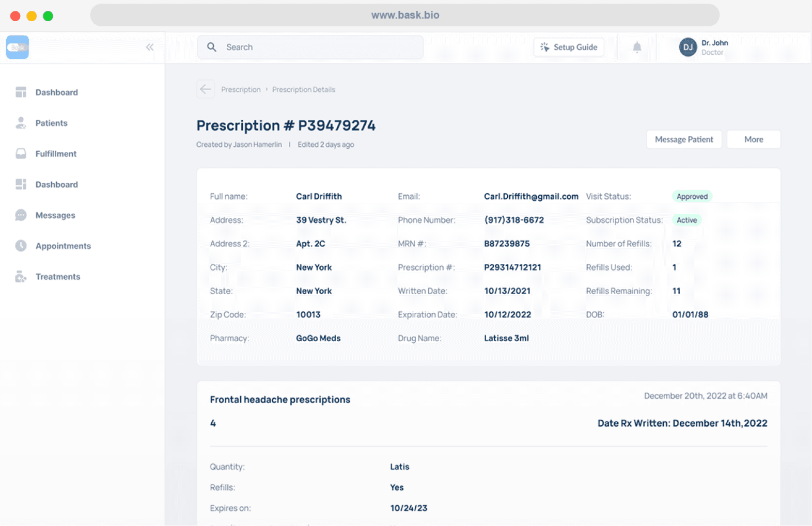
Task: Click the Fulfillment inbox icon
Action: pyautogui.click(x=21, y=154)
